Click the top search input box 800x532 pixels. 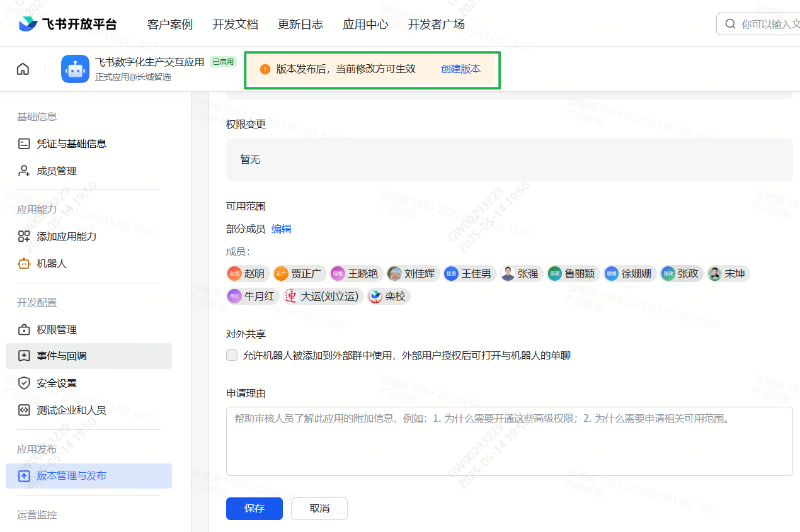[x=758, y=24]
